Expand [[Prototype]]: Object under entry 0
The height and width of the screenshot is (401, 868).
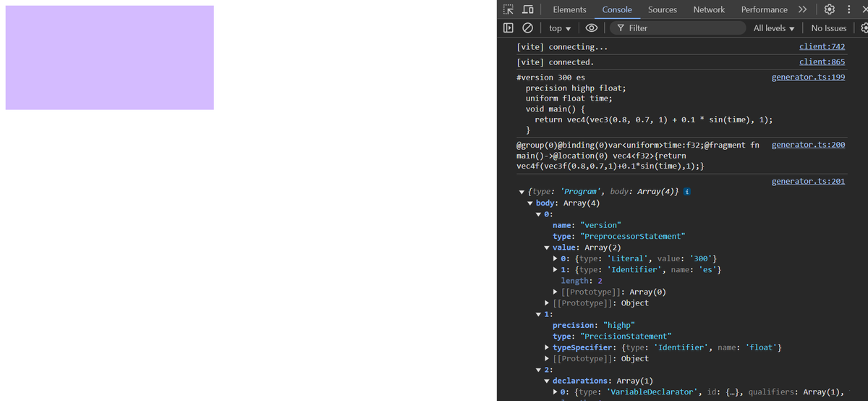[x=548, y=303]
